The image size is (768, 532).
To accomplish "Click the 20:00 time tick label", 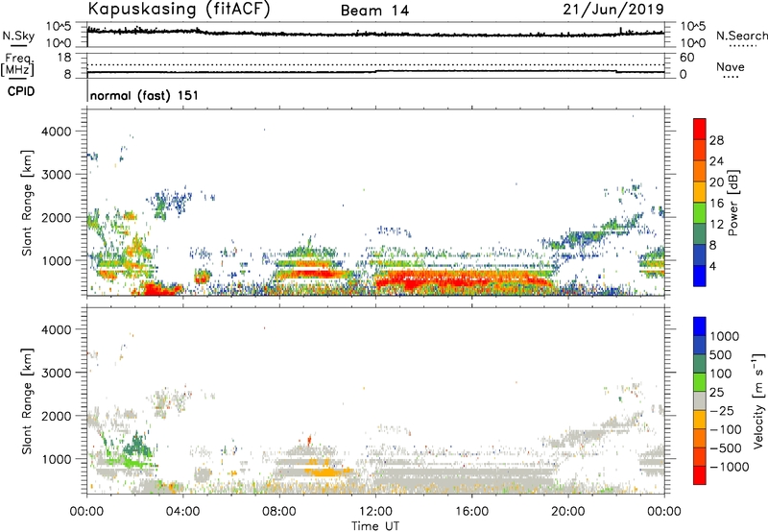I will (x=568, y=512).
